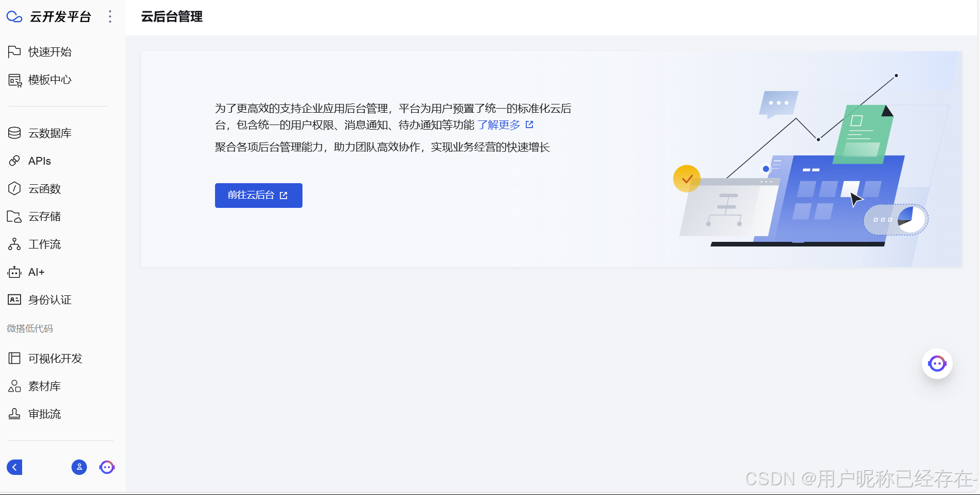The width and height of the screenshot is (980, 495).
Task: Click the cloud logo beside 云开发平台
Action: pos(14,17)
